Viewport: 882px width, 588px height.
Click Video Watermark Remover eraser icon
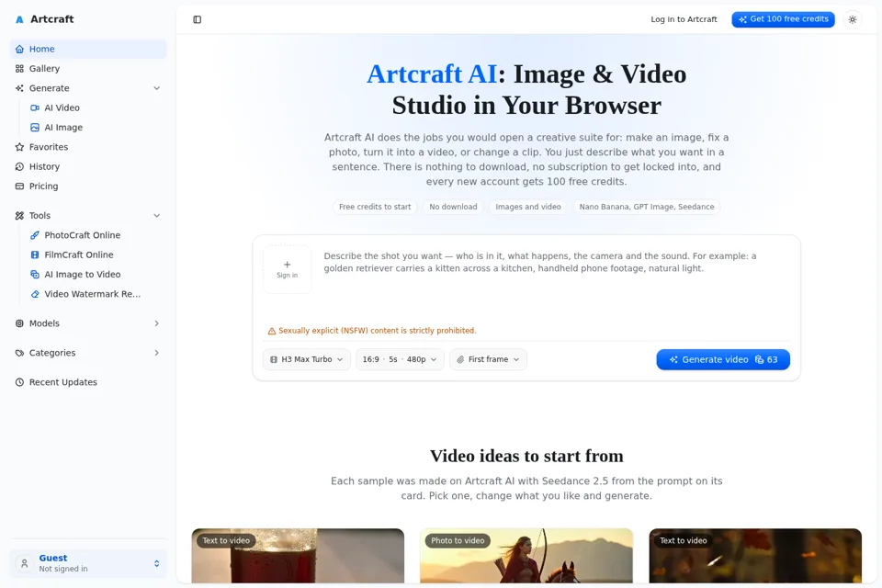[35, 294]
